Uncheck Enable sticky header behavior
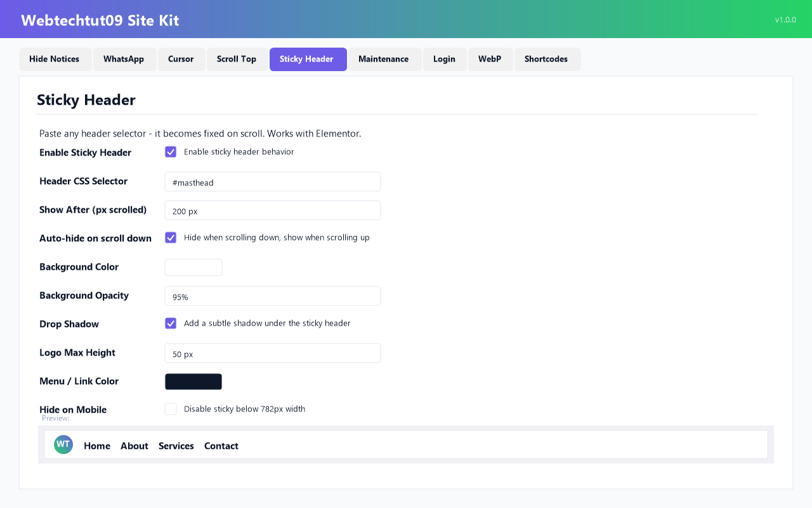 click(171, 152)
